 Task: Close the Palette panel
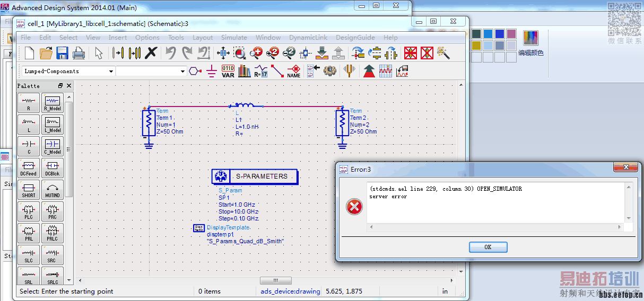(x=68, y=86)
